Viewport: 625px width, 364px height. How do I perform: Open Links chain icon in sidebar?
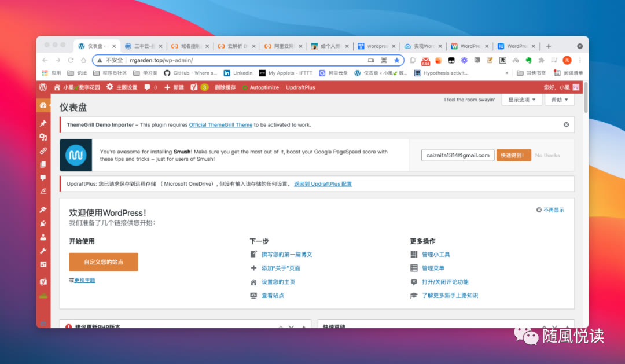click(43, 150)
